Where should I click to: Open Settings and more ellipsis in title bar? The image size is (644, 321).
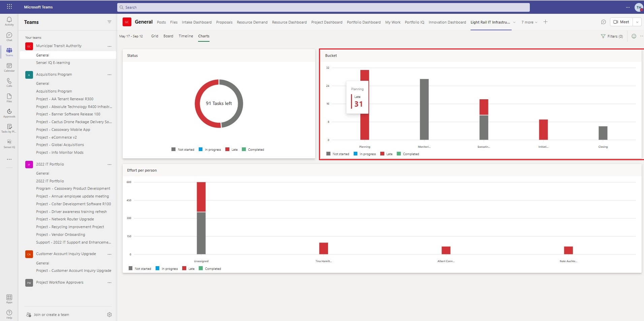pyautogui.click(x=627, y=7)
